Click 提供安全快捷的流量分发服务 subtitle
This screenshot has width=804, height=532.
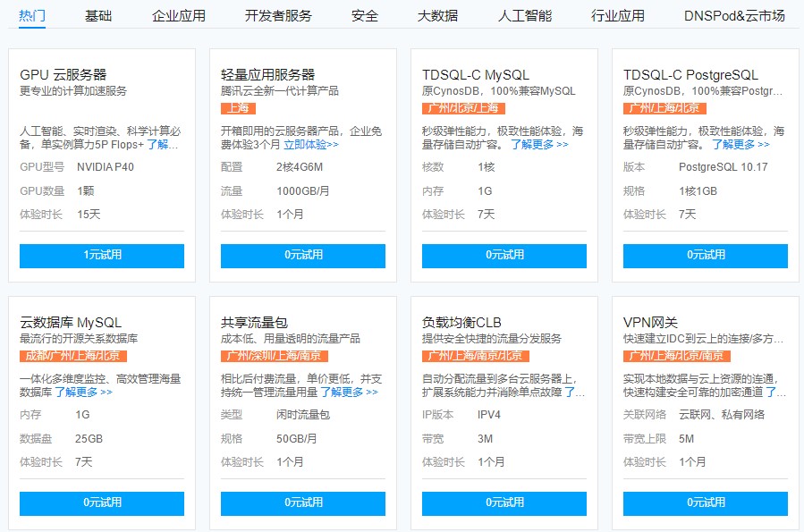(x=491, y=338)
